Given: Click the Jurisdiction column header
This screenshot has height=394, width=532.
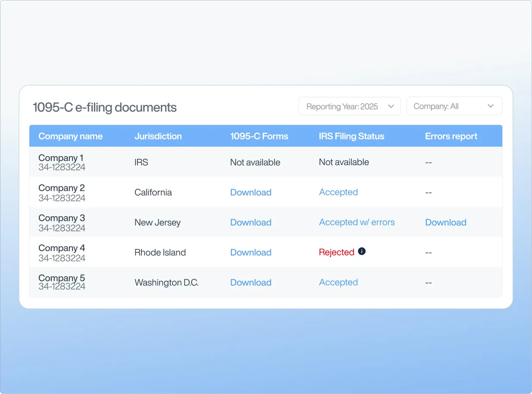Looking at the screenshot, I should [158, 136].
